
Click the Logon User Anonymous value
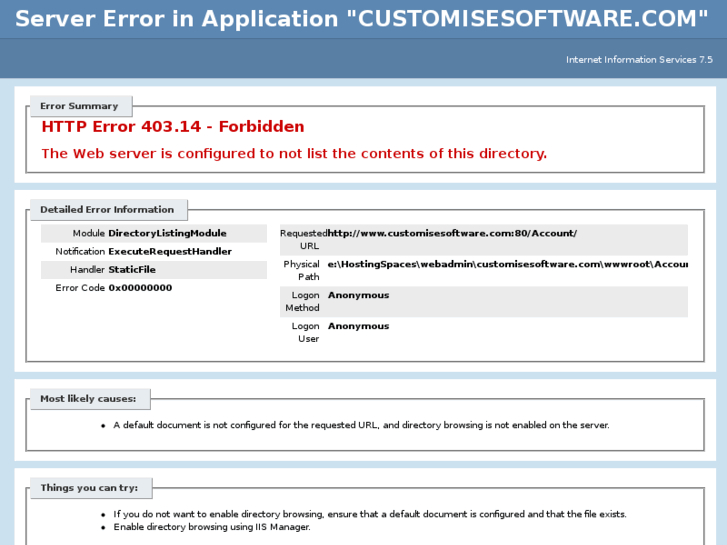pyautogui.click(x=358, y=326)
